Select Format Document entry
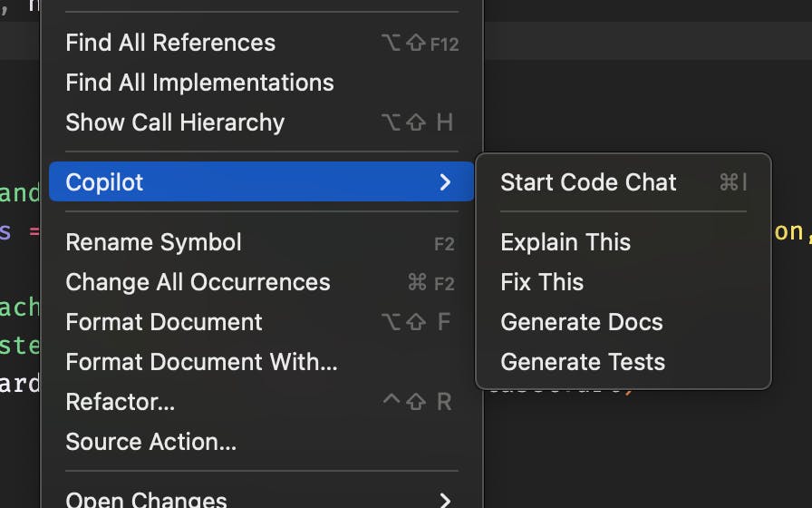This screenshot has width=812, height=508. [262, 322]
